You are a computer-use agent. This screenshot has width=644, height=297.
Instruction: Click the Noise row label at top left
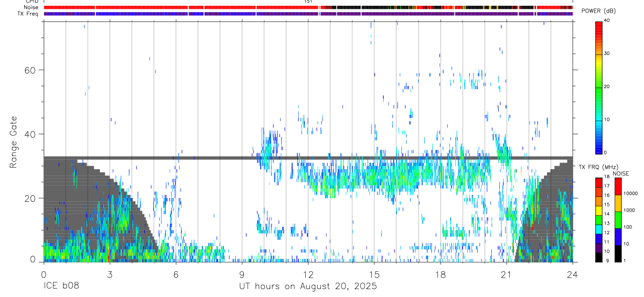click(32, 7)
